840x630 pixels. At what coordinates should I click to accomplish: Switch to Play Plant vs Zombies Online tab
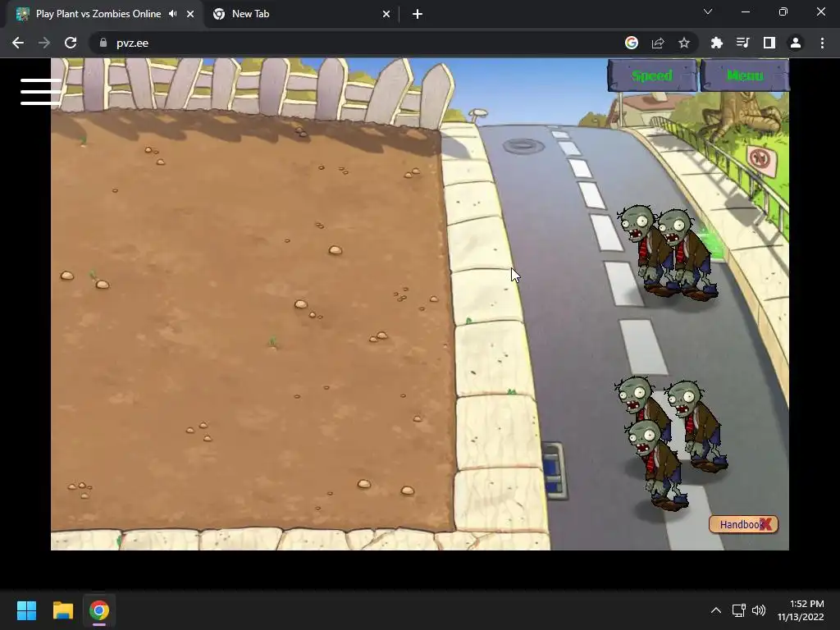(x=98, y=14)
